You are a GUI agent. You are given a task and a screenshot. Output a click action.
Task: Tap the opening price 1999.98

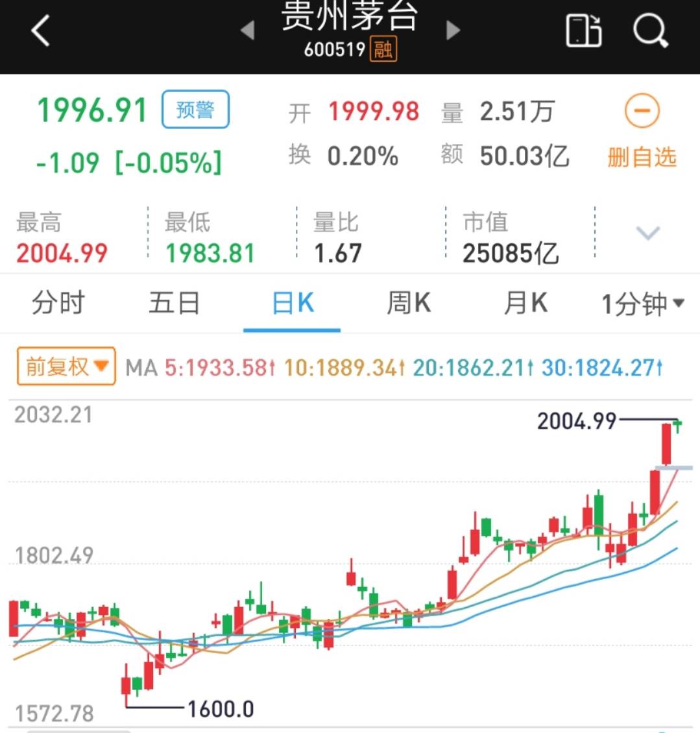point(374,112)
